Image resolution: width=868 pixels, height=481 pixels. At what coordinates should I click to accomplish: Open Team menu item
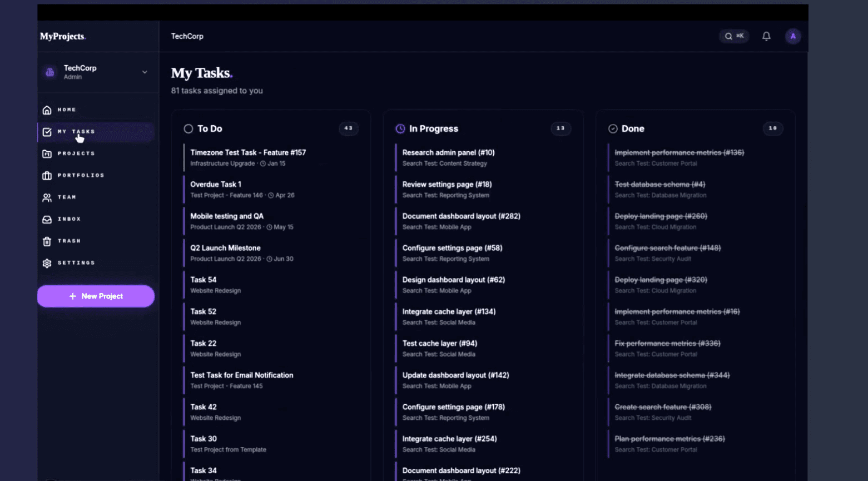96,197
